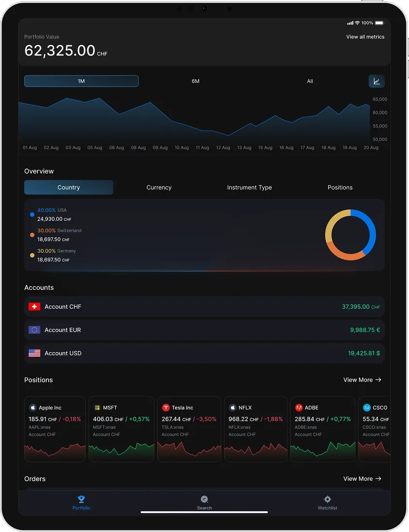Click the MSFT position card sparkline
This screenshot has width=409, height=532.
pos(121,448)
